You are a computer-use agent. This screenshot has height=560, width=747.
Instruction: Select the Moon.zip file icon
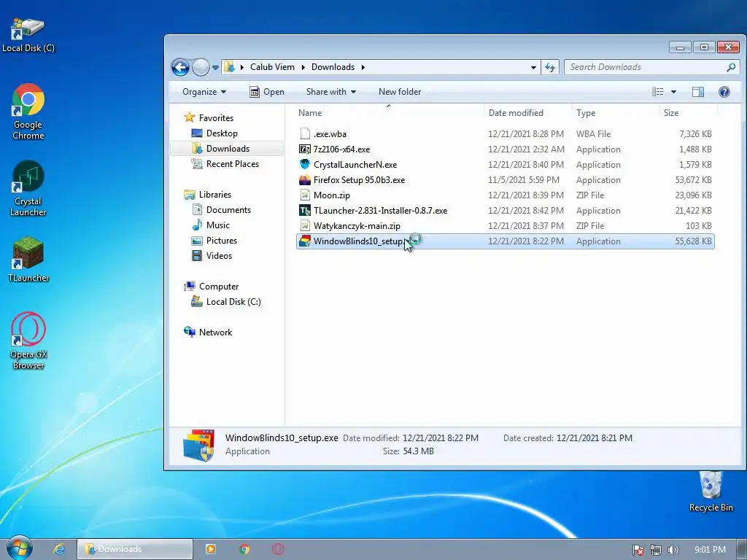[x=304, y=195]
